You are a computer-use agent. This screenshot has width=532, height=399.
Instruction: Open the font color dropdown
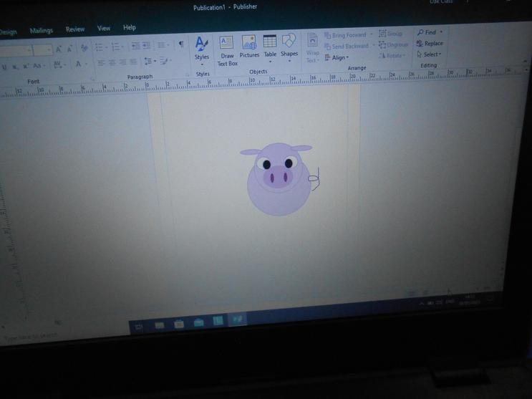81,64
